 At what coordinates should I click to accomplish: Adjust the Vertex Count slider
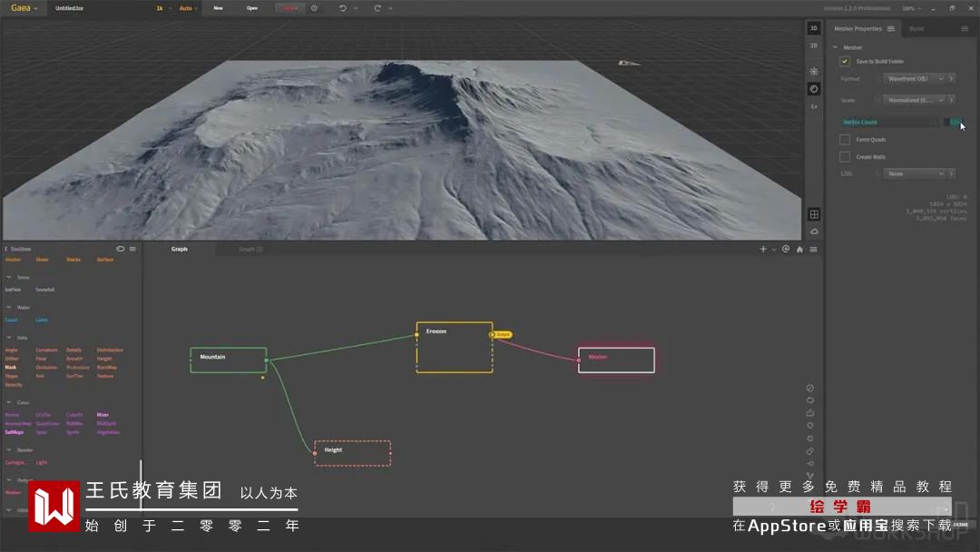pyautogui.click(x=890, y=122)
